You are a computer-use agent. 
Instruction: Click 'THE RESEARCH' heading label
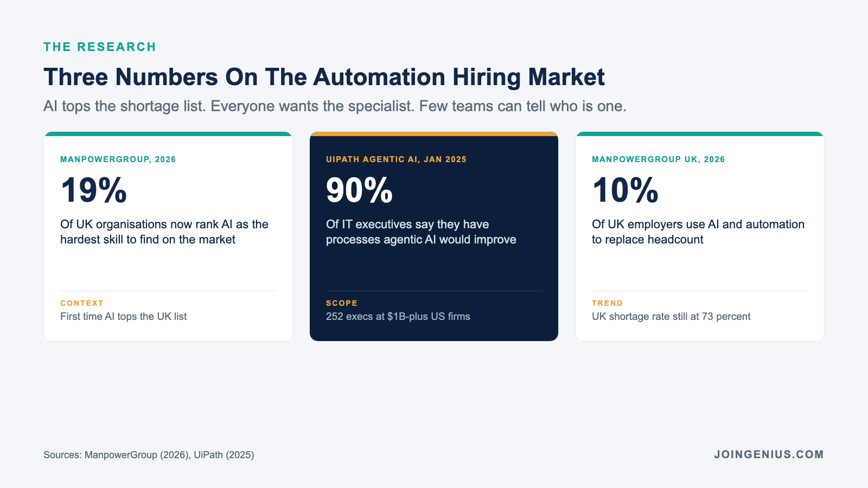click(100, 47)
